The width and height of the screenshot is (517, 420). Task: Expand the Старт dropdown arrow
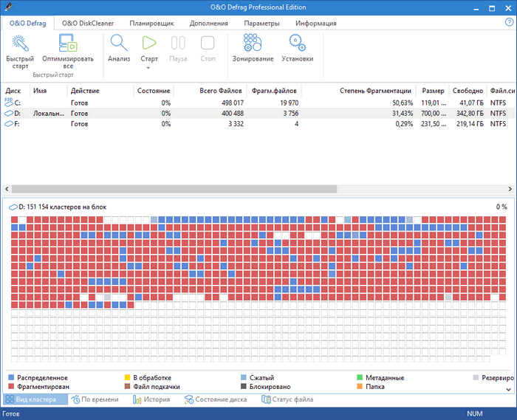[x=148, y=68]
